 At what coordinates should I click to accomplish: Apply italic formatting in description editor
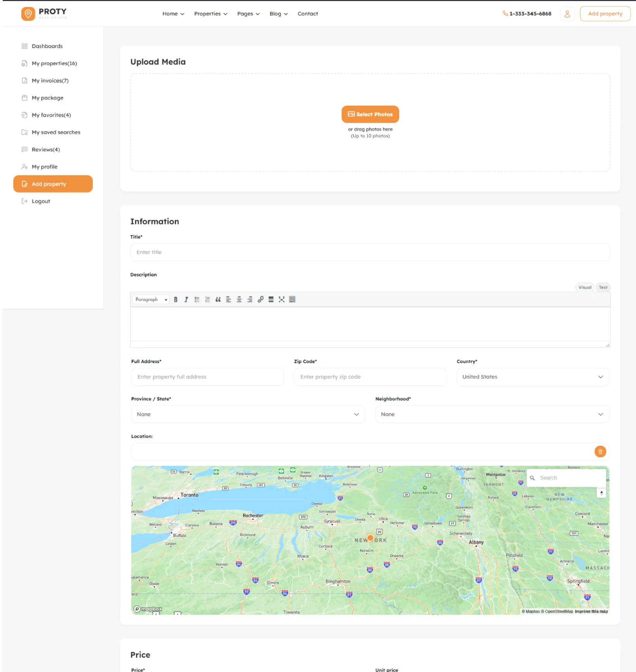point(186,300)
